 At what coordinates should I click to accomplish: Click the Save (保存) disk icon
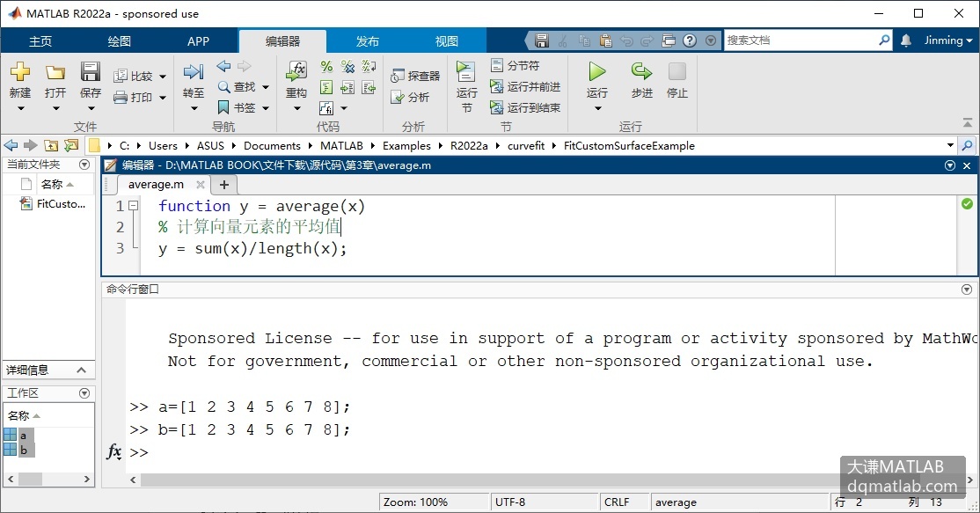(x=90, y=71)
